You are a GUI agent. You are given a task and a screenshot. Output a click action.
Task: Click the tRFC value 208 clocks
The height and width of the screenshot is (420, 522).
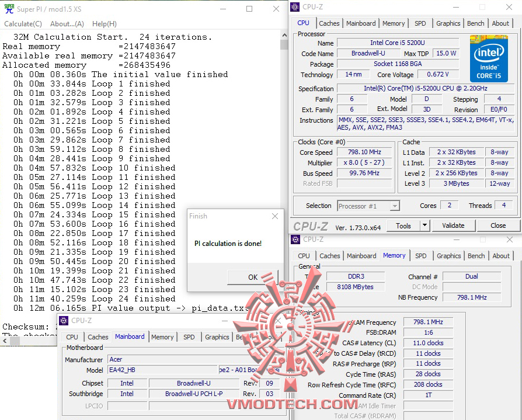pyautogui.click(x=428, y=385)
